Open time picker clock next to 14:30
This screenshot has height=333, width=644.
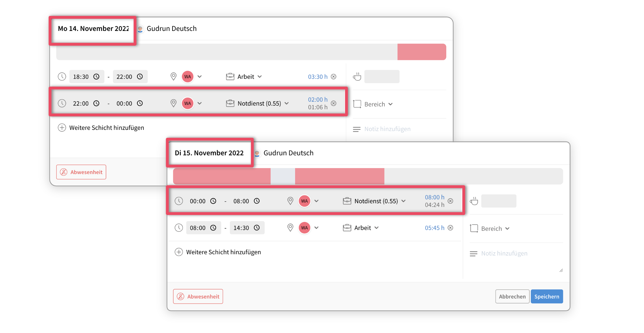point(257,228)
